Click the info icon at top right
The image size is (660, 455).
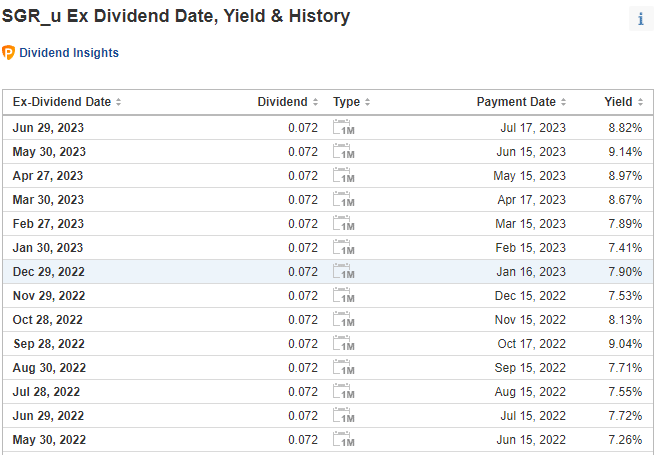tap(640, 19)
